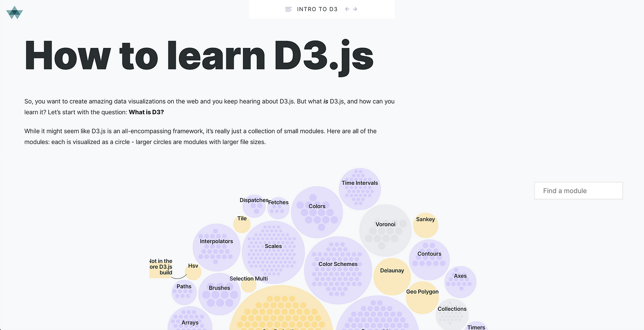644x330 pixels.
Task: Select the Time Intervals module circle
Action: [360, 189]
